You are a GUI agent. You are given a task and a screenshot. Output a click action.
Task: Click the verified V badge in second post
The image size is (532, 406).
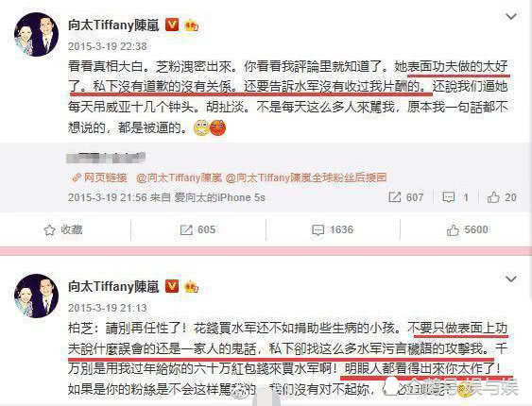point(172,286)
